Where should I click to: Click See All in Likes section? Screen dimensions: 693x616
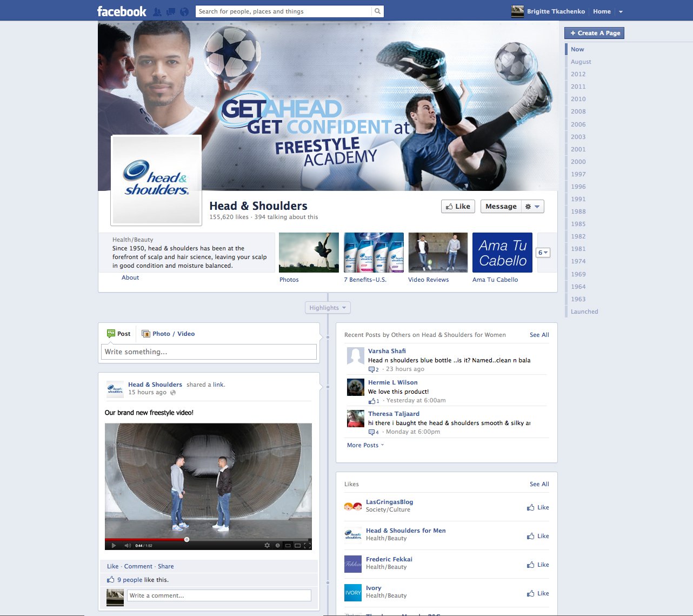coord(539,484)
